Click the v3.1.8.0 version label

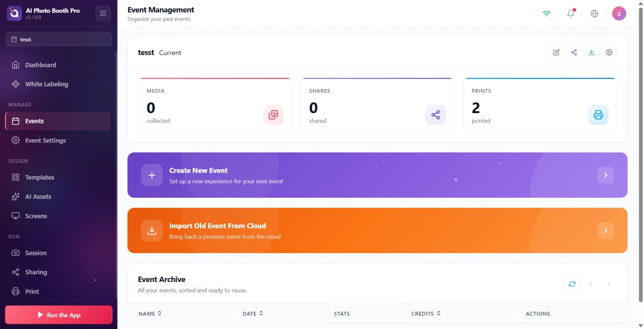(x=33, y=17)
